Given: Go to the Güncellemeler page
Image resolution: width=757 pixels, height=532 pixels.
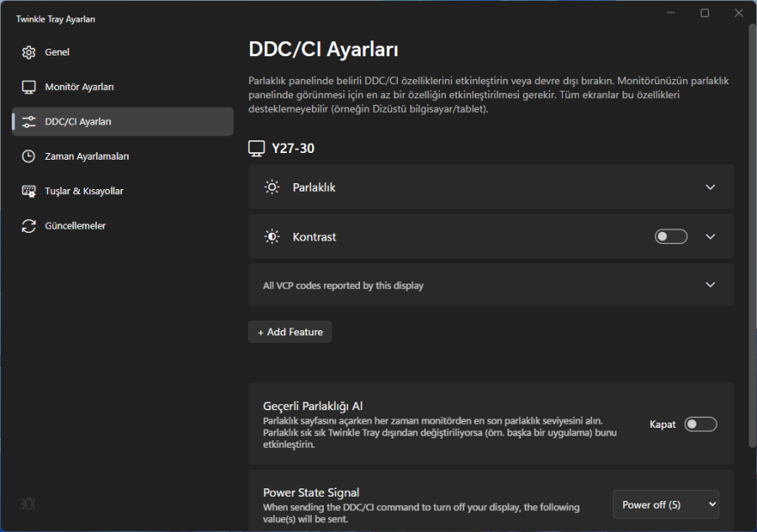Looking at the screenshot, I should (x=75, y=226).
